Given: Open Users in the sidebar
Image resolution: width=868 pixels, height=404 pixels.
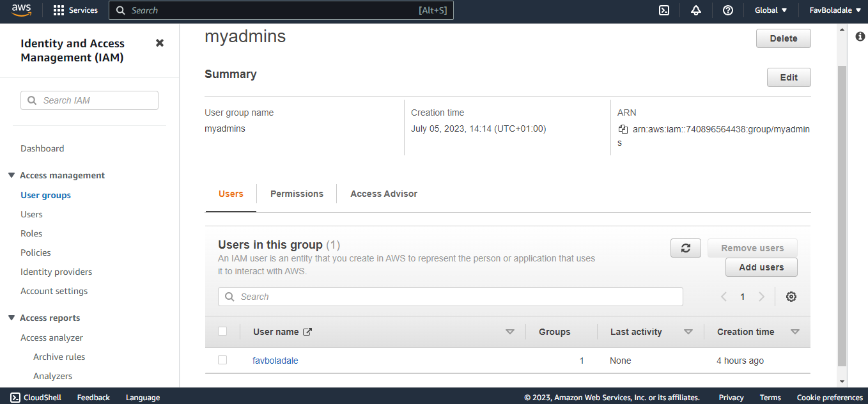Looking at the screenshot, I should click(31, 214).
